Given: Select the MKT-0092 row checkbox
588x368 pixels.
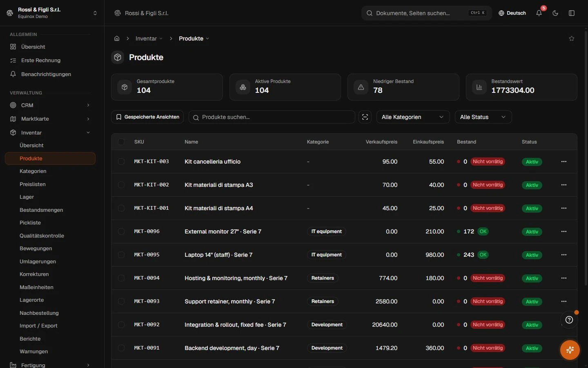Looking at the screenshot, I should coord(121,325).
